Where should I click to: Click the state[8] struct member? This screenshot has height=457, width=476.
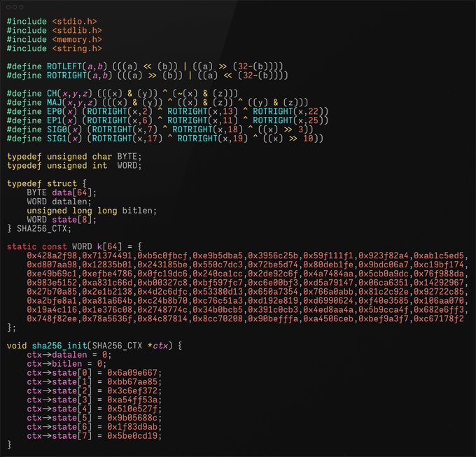72,220
